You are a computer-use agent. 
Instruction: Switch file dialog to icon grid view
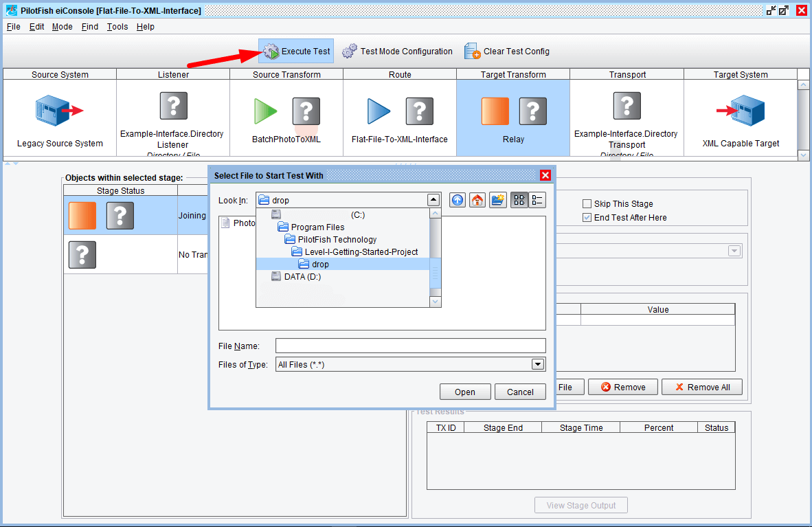519,200
